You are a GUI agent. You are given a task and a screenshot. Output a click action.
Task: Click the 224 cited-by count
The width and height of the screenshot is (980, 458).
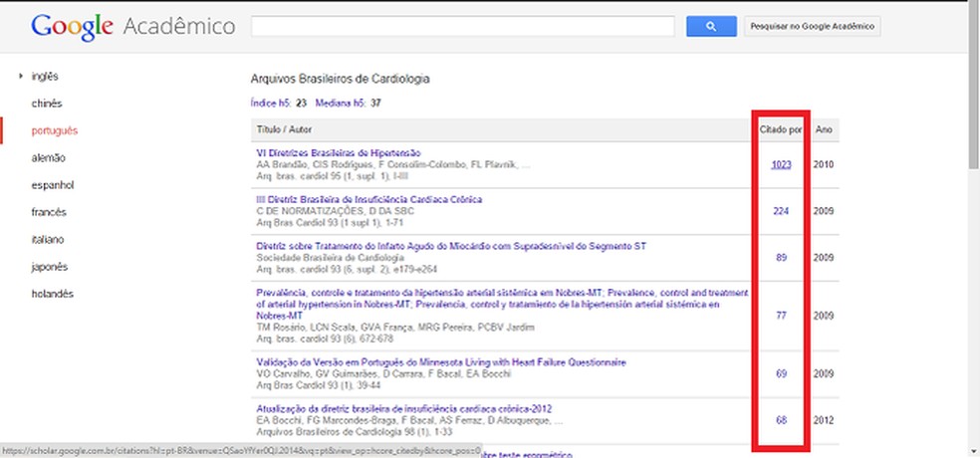click(x=781, y=211)
